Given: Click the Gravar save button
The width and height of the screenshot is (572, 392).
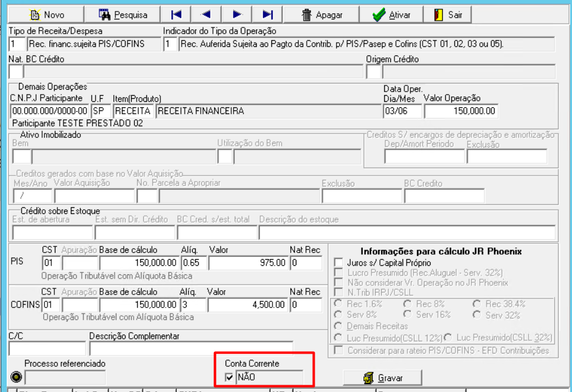Looking at the screenshot, I should pyautogui.click(x=382, y=378).
